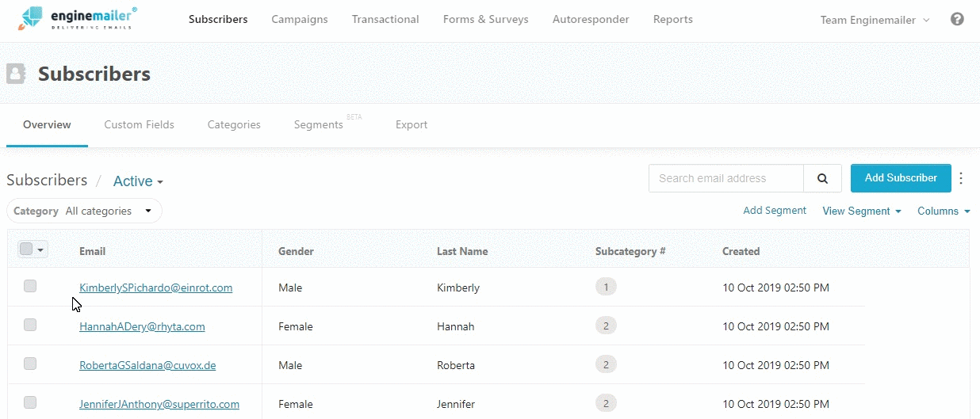Click subcategory badge for Kimberly row
Screen dimensions: 980x419
pos(606,287)
